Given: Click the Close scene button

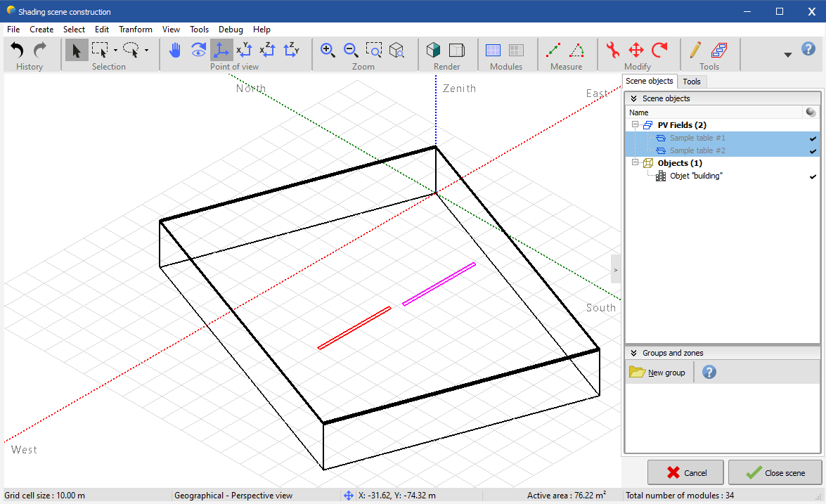Looking at the screenshot, I should point(775,472).
